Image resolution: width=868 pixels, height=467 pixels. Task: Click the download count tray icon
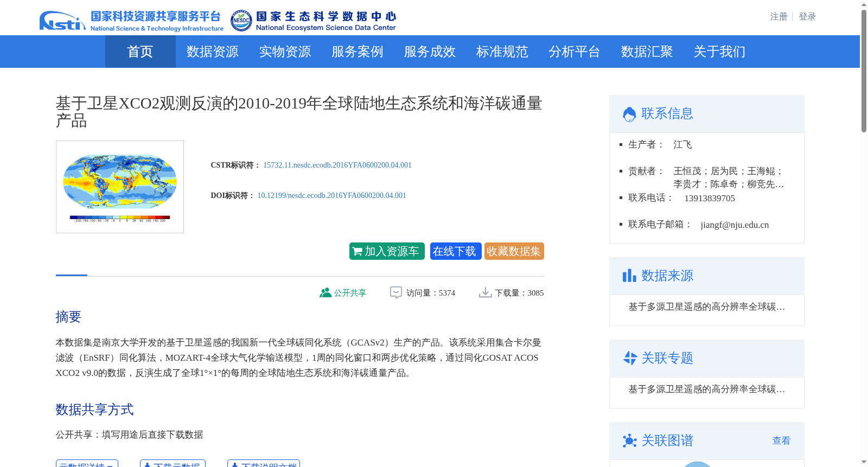point(485,292)
